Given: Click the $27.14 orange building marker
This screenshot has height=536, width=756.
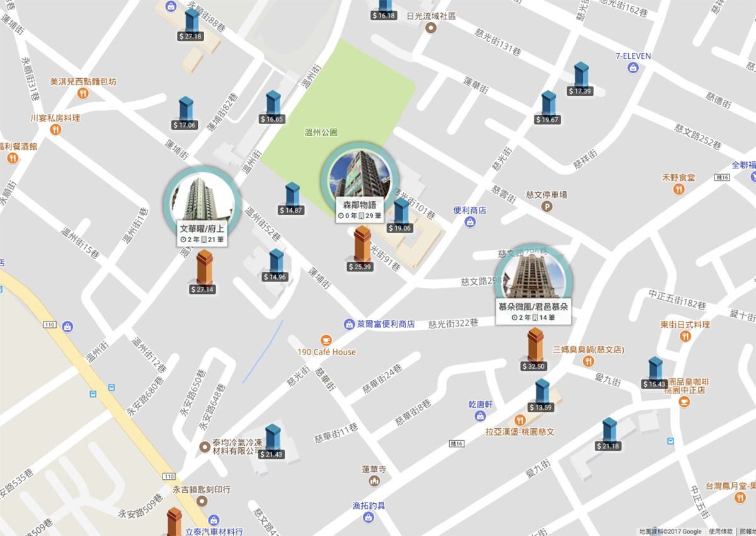Looking at the screenshot, I should point(203,272).
